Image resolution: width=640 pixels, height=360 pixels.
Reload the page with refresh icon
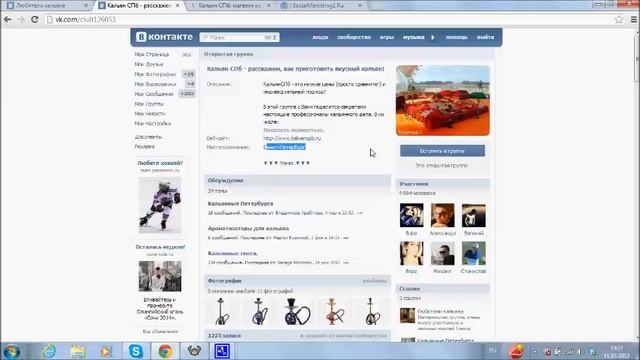click(35, 19)
